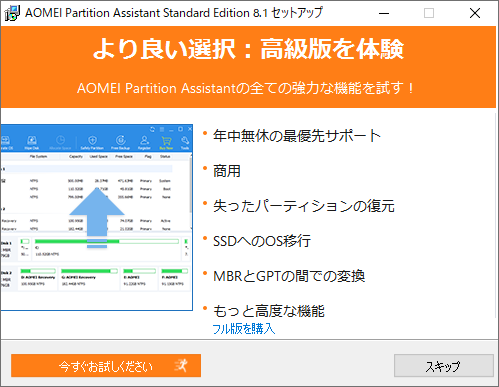Viewport: 499px width, 387px height.
Task: Click the running figure icon on trial button
Action: click(x=181, y=366)
